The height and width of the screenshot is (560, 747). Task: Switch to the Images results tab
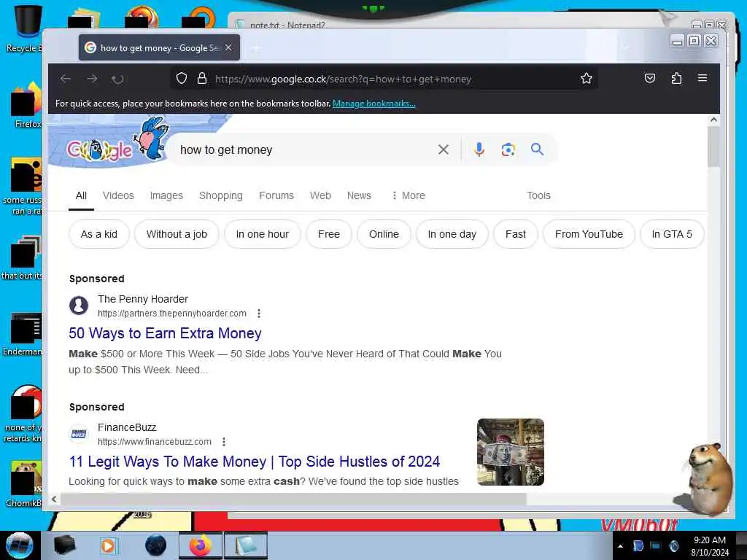pyautogui.click(x=166, y=195)
